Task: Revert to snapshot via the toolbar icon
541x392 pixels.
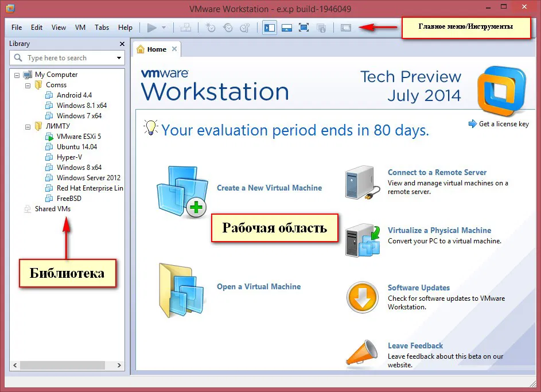Action: click(x=228, y=27)
